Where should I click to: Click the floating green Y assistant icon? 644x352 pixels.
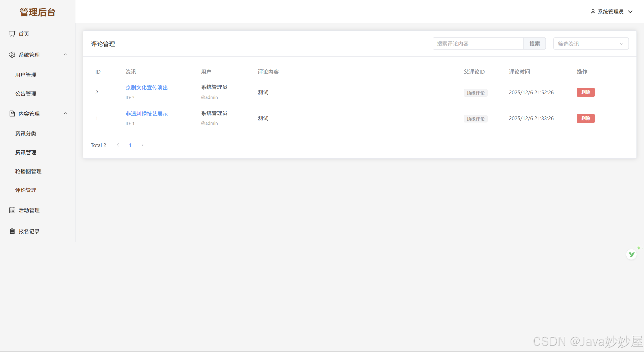pos(631,255)
